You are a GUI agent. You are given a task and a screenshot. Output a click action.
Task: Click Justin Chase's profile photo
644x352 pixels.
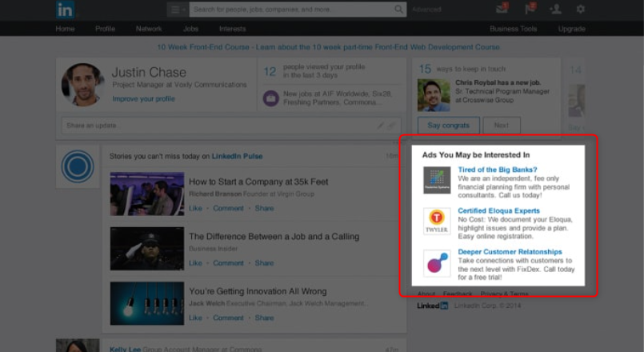(82, 85)
